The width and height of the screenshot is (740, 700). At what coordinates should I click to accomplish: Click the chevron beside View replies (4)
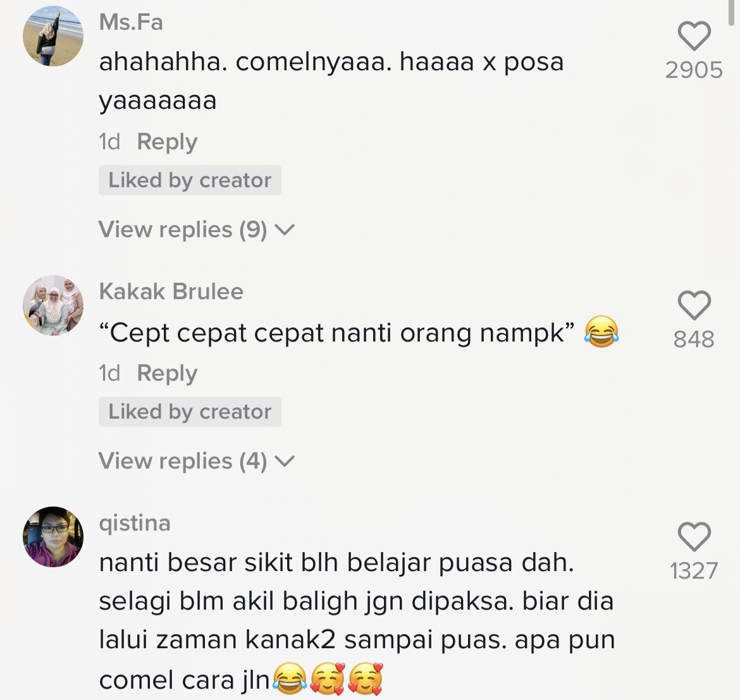click(285, 462)
